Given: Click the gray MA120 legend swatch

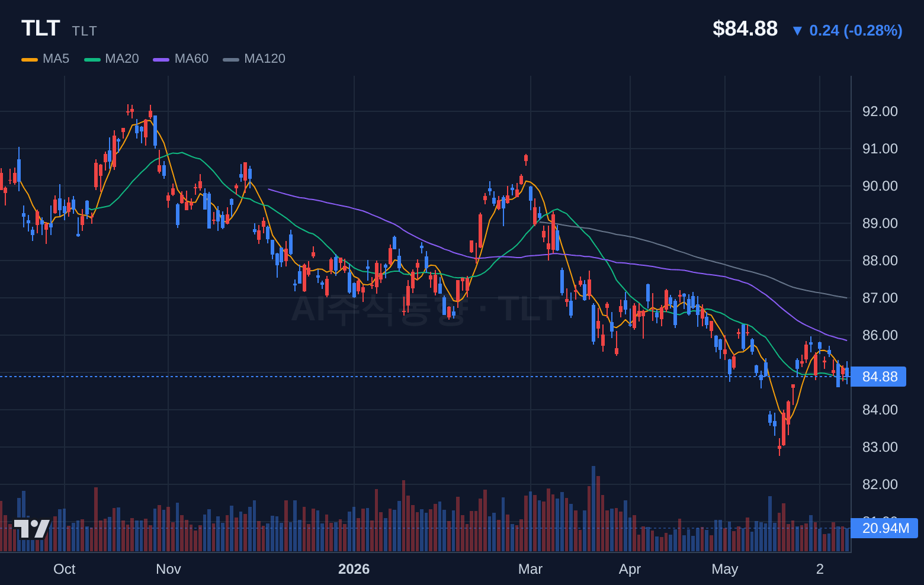Looking at the screenshot, I should 231,59.
